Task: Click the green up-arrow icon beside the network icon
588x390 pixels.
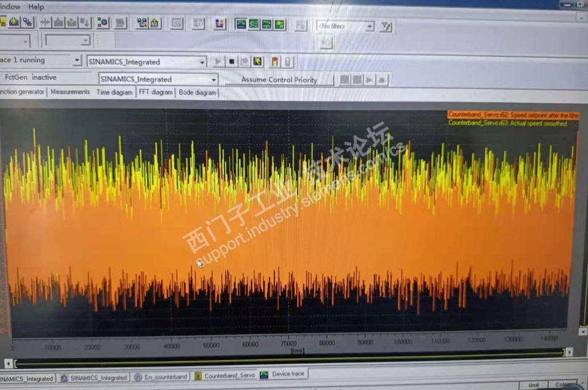Action: point(154,23)
